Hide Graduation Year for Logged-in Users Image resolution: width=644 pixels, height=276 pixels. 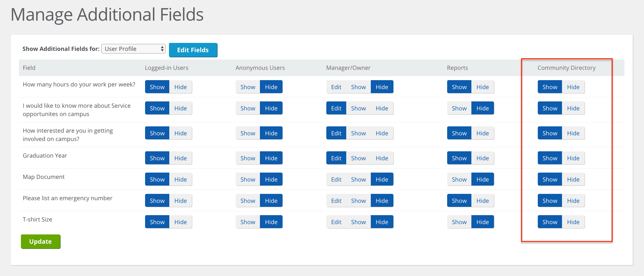coord(181,158)
